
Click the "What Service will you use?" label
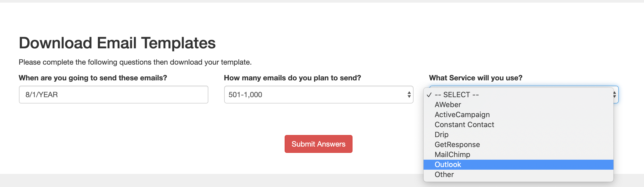click(475, 78)
